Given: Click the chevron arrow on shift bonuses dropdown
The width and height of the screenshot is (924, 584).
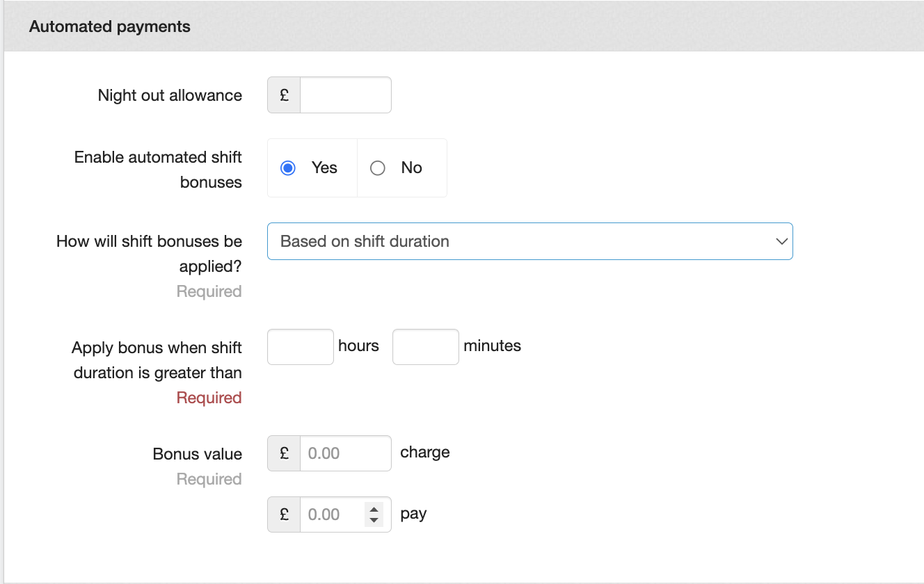Looking at the screenshot, I should point(781,241).
